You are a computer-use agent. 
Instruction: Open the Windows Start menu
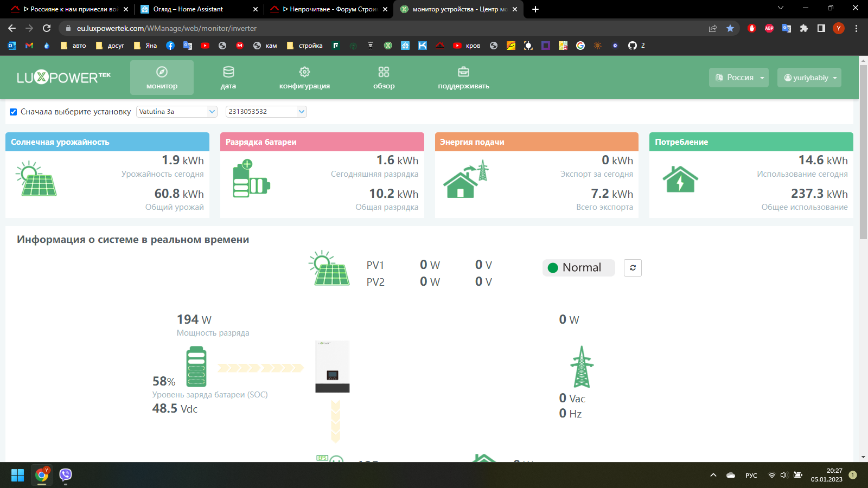(18, 475)
